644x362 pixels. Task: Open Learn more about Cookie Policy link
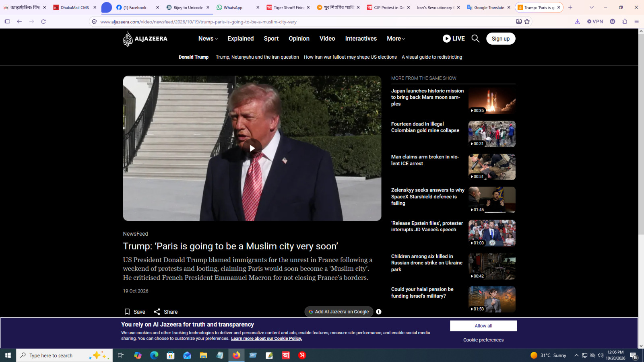point(266,339)
